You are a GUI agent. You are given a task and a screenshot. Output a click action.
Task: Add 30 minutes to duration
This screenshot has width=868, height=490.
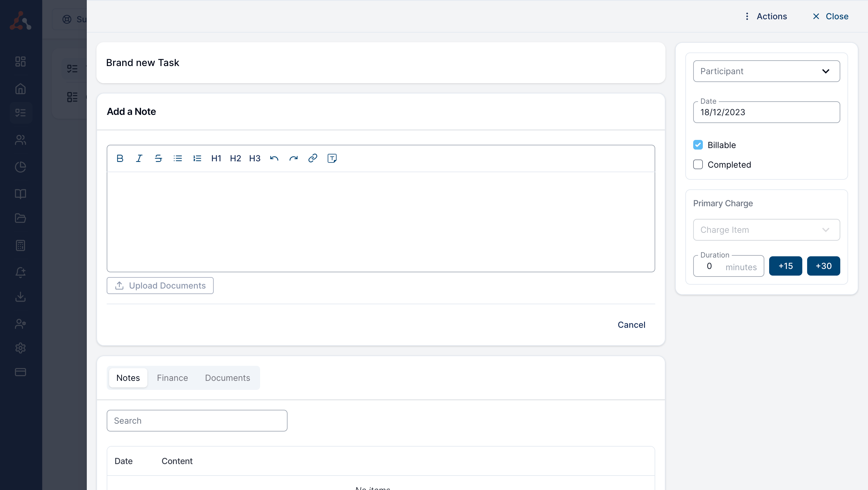tap(823, 266)
